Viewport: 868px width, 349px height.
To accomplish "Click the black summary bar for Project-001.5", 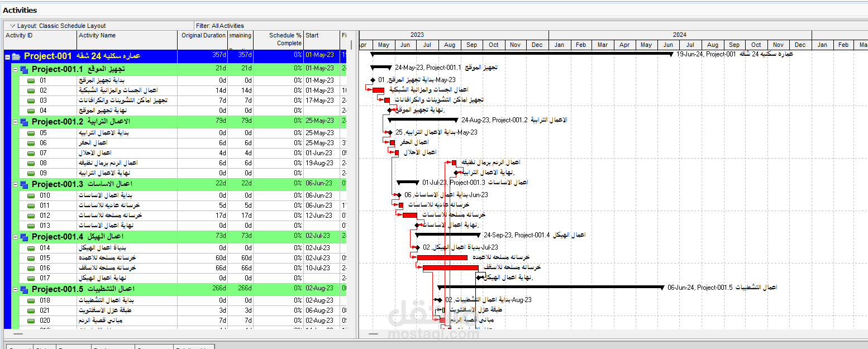I will (551, 287).
